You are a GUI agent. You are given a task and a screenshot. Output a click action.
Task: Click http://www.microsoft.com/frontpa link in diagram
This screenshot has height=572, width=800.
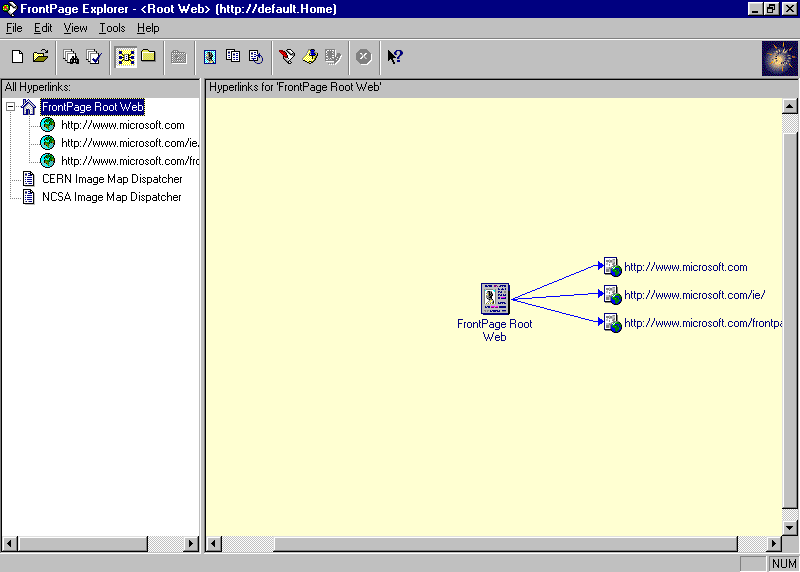point(703,323)
